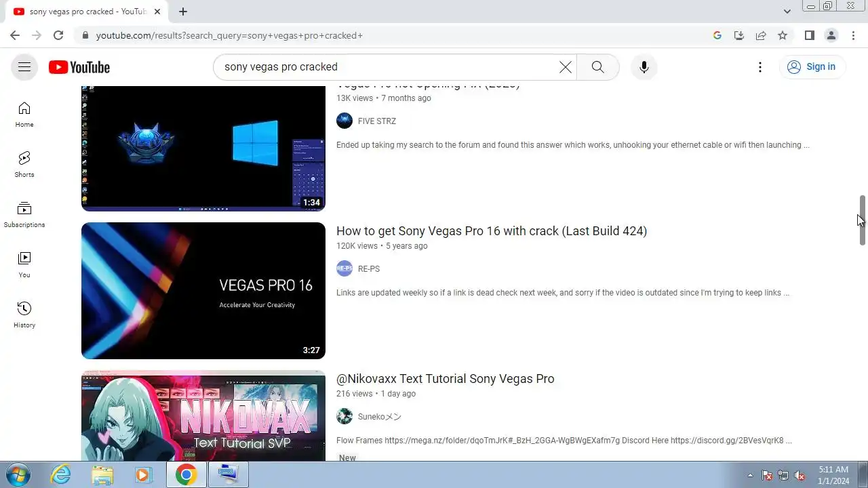The image size is (868, 488).
Task: Open Subscriptions in the sidebar
Action: tap(24, 215)
